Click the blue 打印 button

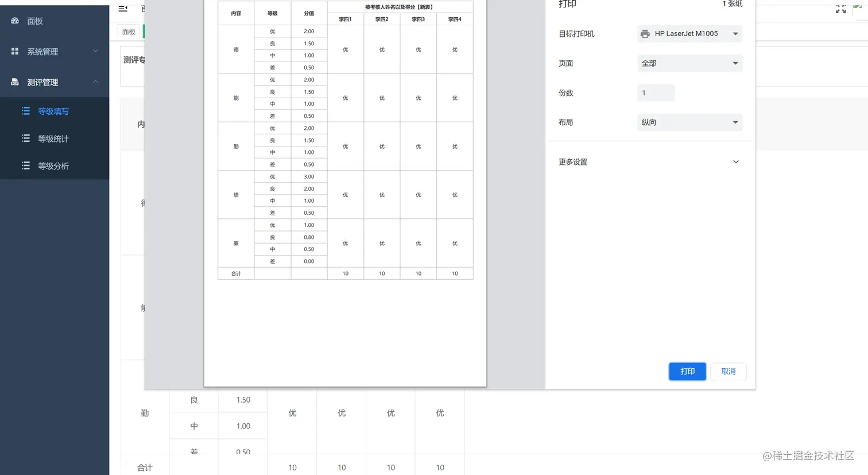(687, 371)
